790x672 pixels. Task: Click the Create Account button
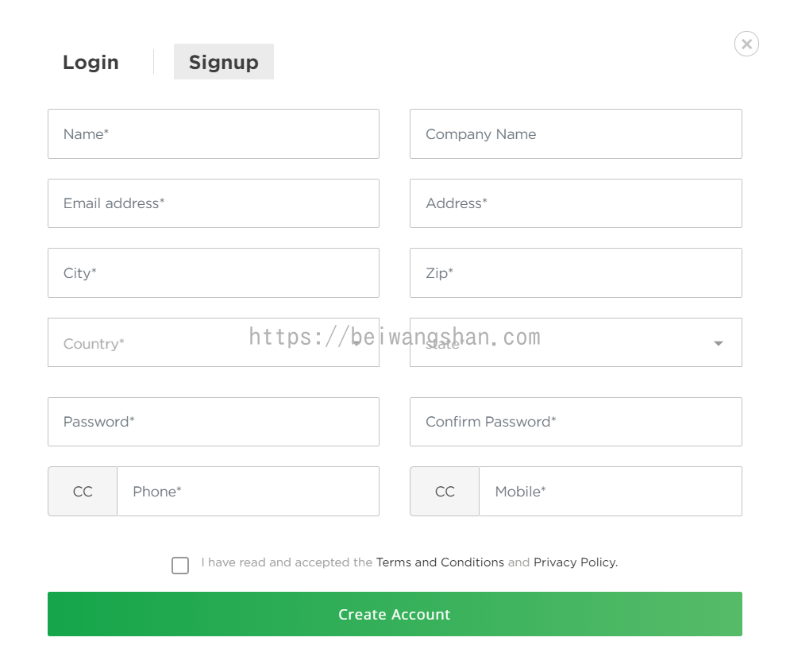[x=395, y=614]
